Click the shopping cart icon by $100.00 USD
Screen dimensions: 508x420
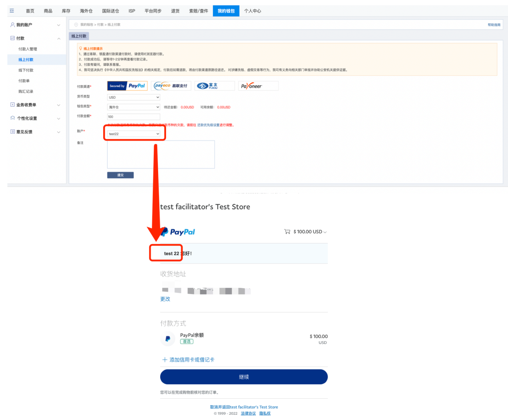[x=287, y=232]
